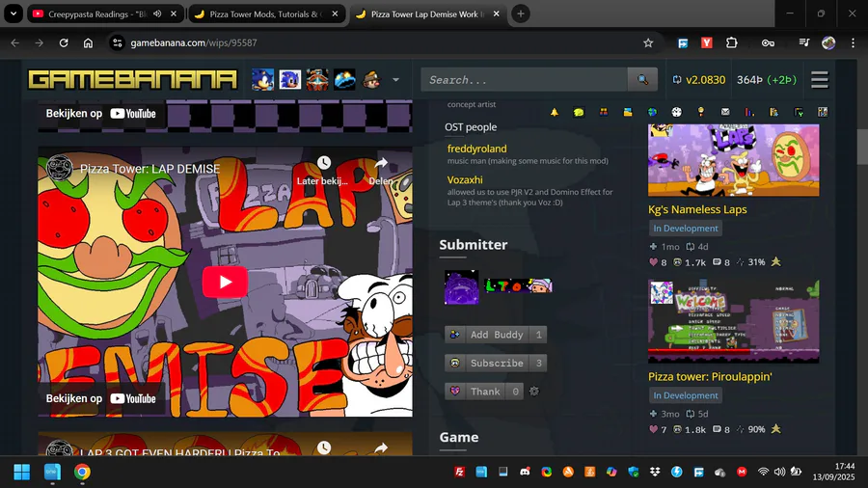
Task: Play the Pizza Tower: LAP DEMISE video
Action: click(x=225, y=282)
